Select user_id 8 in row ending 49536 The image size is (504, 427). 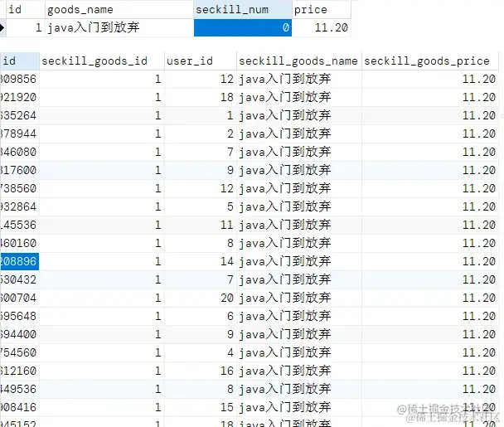pos(201,390)
